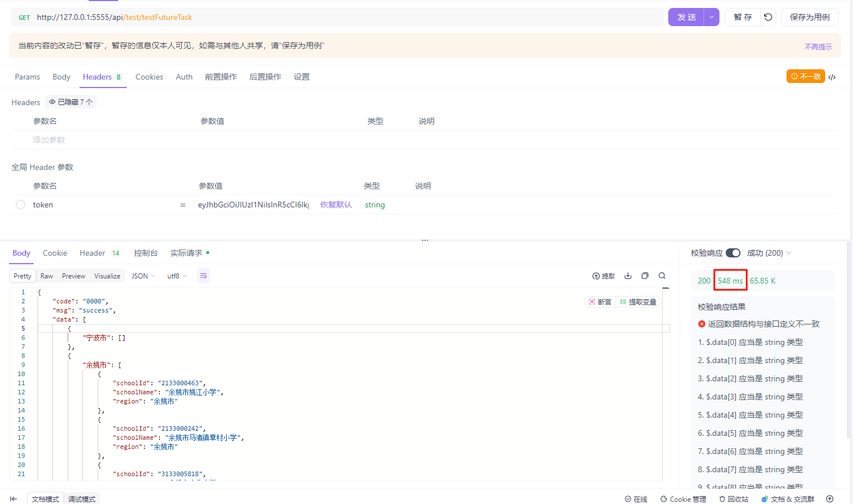The width and height of the screenshot is (853, 504).
Task: Click the 发送 send button
Action: coord(686,17)
